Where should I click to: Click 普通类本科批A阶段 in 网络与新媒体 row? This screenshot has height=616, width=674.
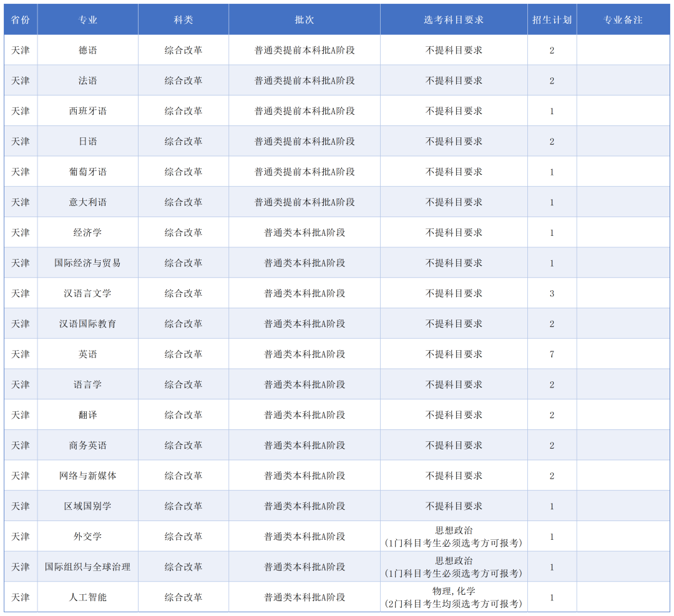click(305, 476)
